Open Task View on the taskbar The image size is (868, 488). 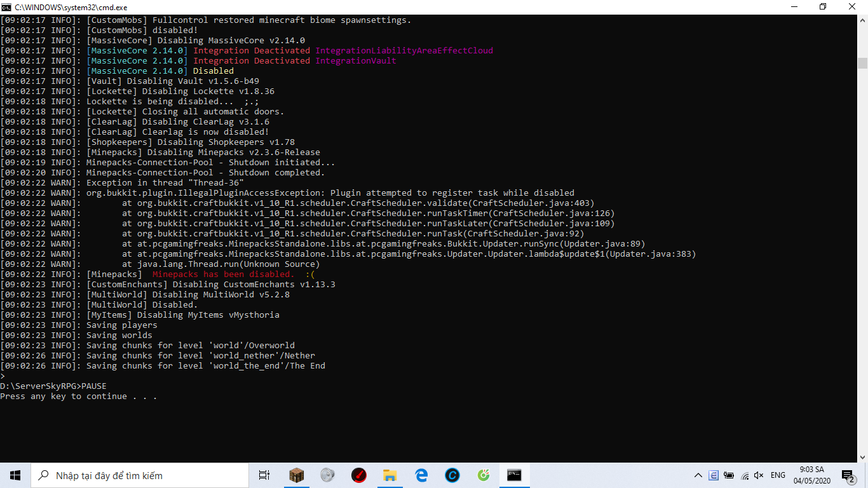pyautogui.click(x=264, y=475)
